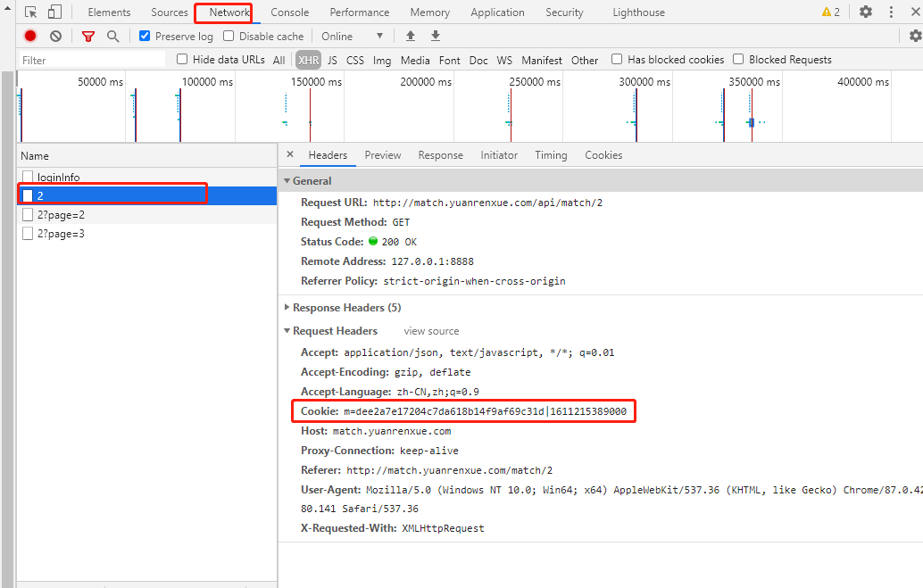The height and width of the screenshot is (588, 923).
Task: Click the export HAR download arrow icon
Action: (x=436, y=36)
